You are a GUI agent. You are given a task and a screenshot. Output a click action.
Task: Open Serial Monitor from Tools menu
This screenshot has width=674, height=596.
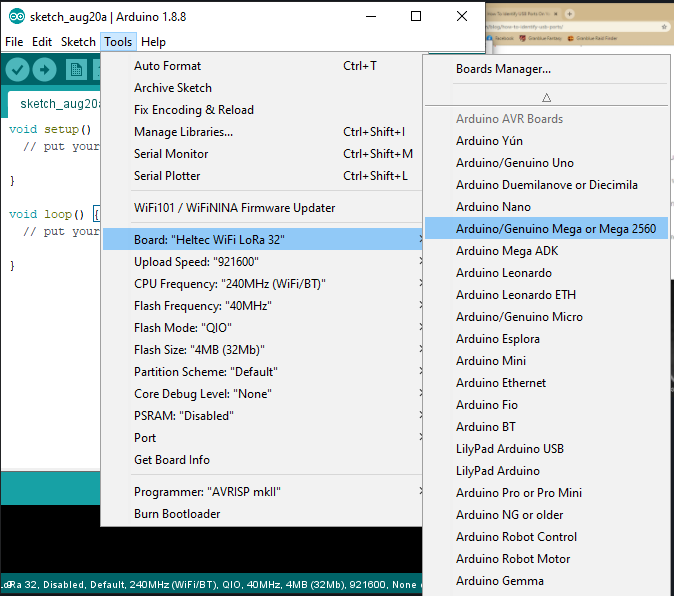[x=171, y=154]
